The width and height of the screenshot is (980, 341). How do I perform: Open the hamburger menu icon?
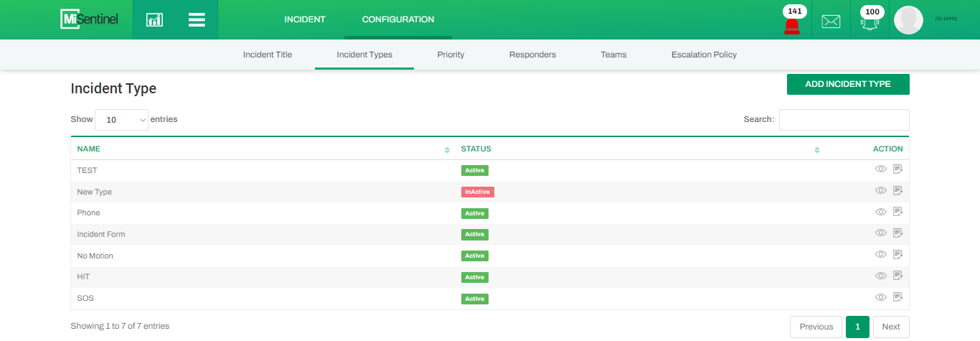coord(197,20)
